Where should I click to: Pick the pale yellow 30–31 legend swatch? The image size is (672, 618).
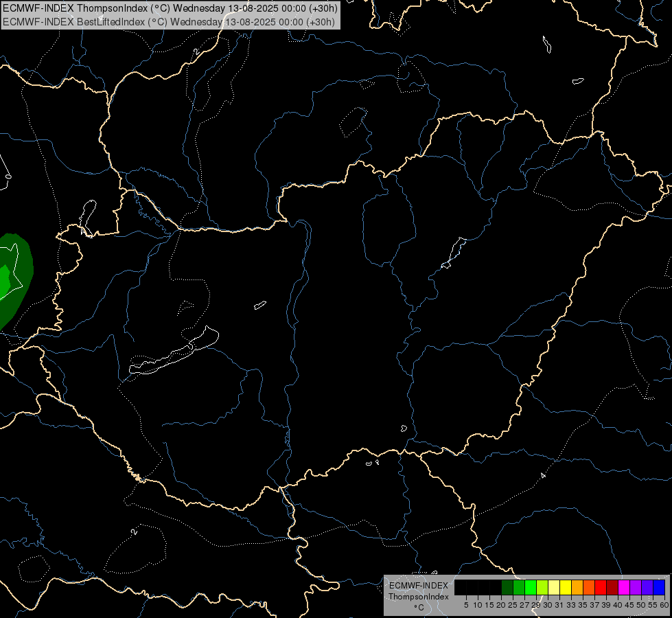(x=554, y=587)
